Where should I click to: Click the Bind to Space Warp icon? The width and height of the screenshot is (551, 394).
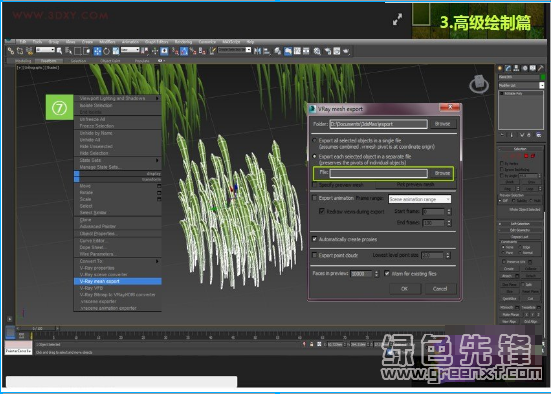point(29,51)
